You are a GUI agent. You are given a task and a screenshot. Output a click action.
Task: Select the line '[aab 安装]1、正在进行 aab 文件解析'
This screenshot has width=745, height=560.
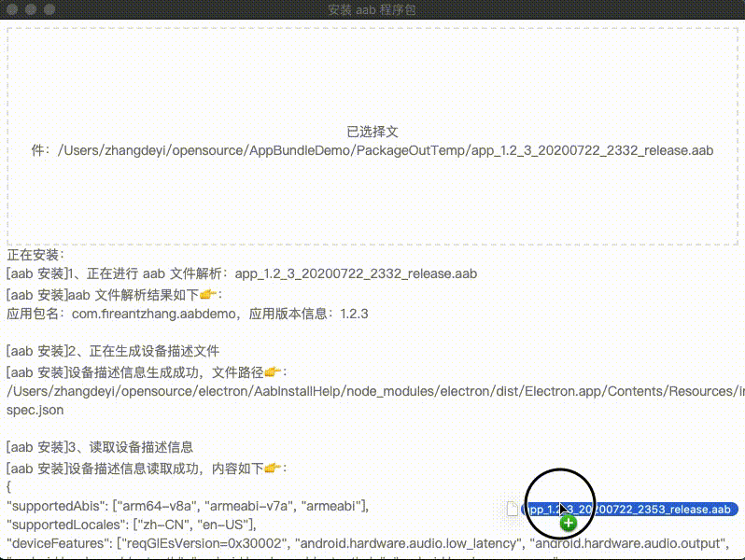coord(242,274)
